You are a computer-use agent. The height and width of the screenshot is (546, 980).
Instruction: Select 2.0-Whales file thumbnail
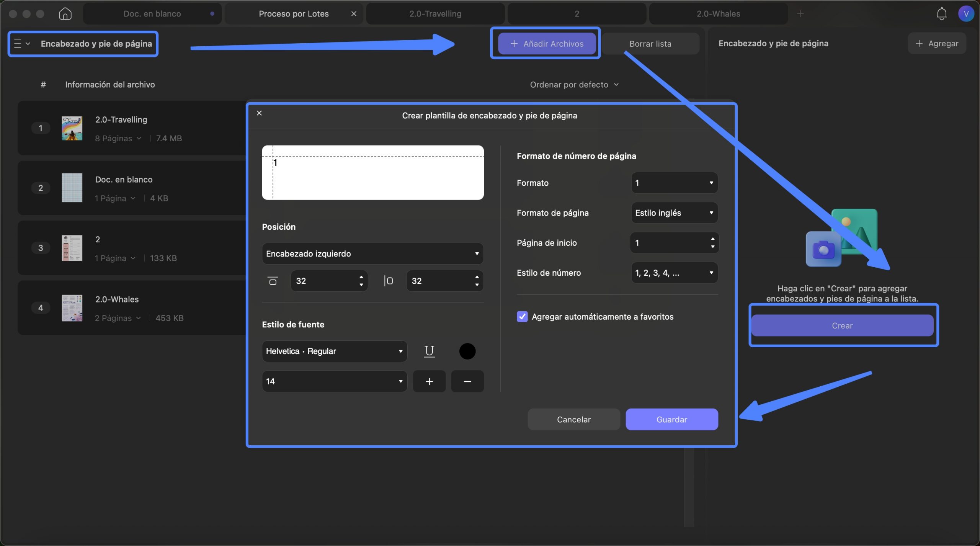pos(72,308)
